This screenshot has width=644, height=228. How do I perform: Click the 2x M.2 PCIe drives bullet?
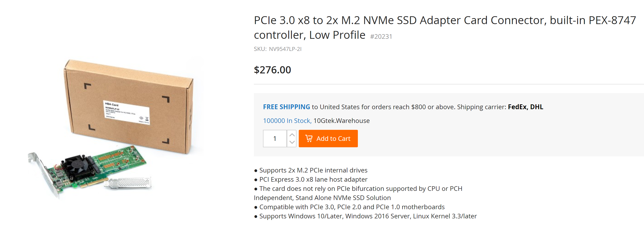313,170
